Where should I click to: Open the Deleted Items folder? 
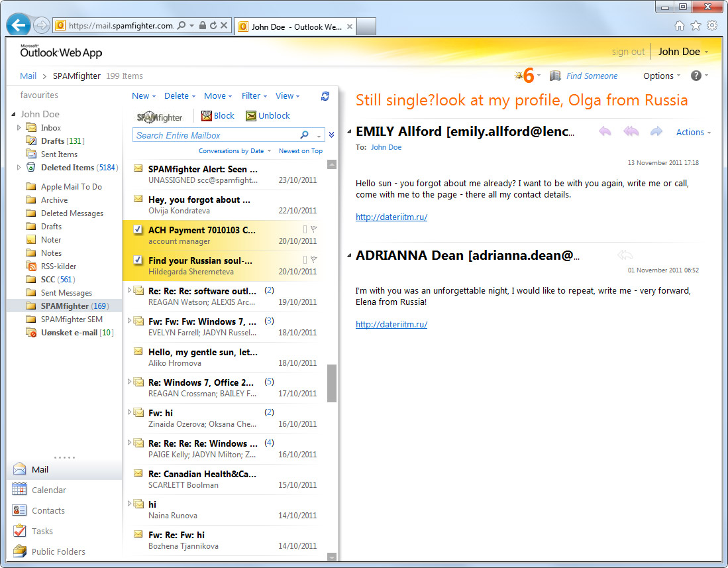[x=68, y=168]
